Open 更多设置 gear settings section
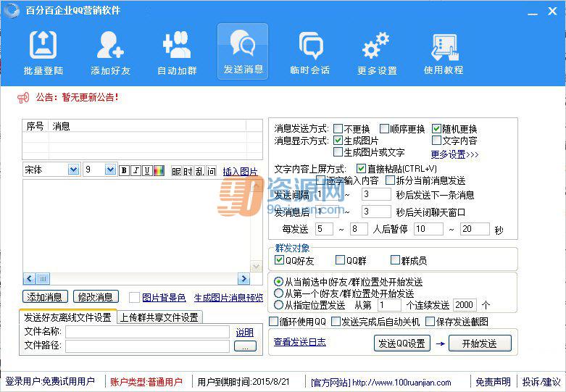This screenshot has height=392, width=566. 377,52
